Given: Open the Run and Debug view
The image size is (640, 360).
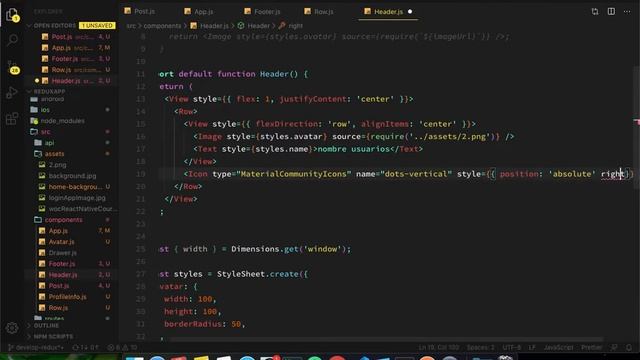Looking at the screenshot, I should point(12,93).
